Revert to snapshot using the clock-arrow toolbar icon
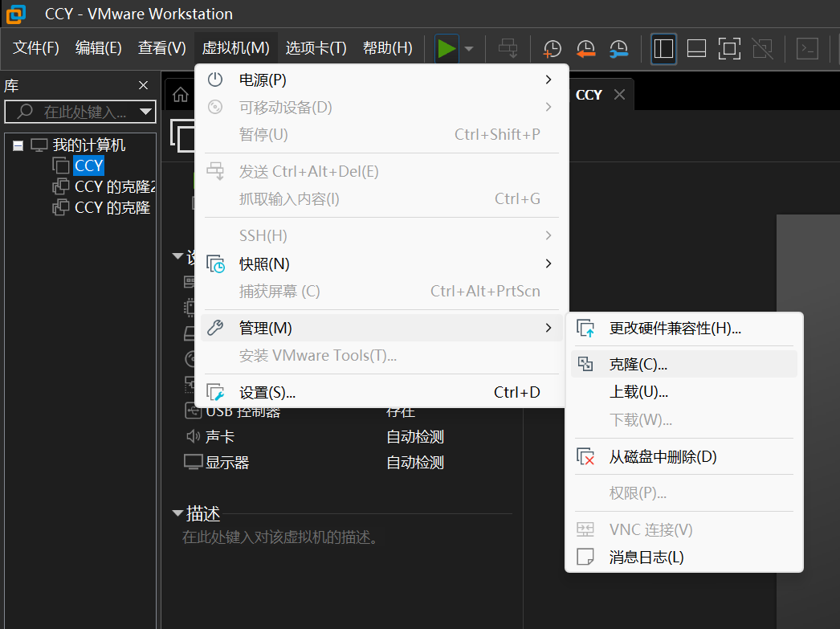 [x=585, y=49]
